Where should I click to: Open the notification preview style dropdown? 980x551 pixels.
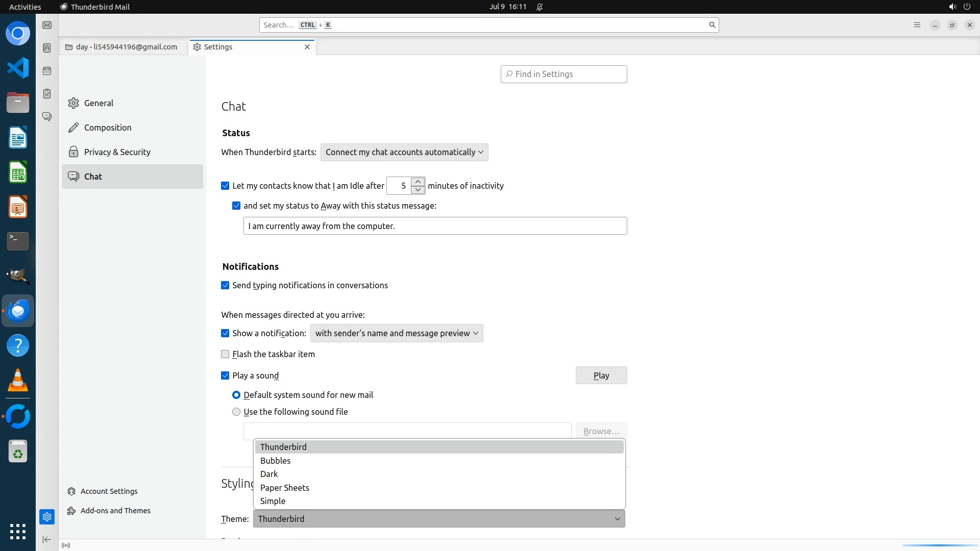coord(396,333)
